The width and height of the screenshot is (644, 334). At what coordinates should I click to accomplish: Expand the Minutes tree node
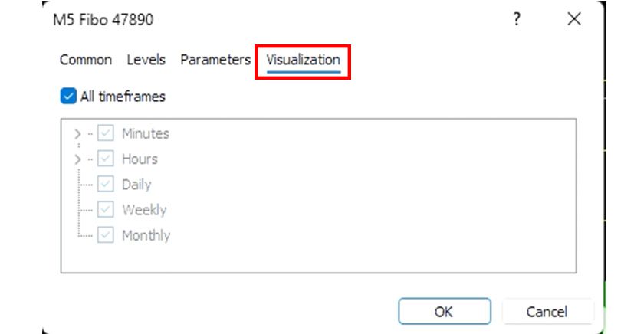click(77, 134)
